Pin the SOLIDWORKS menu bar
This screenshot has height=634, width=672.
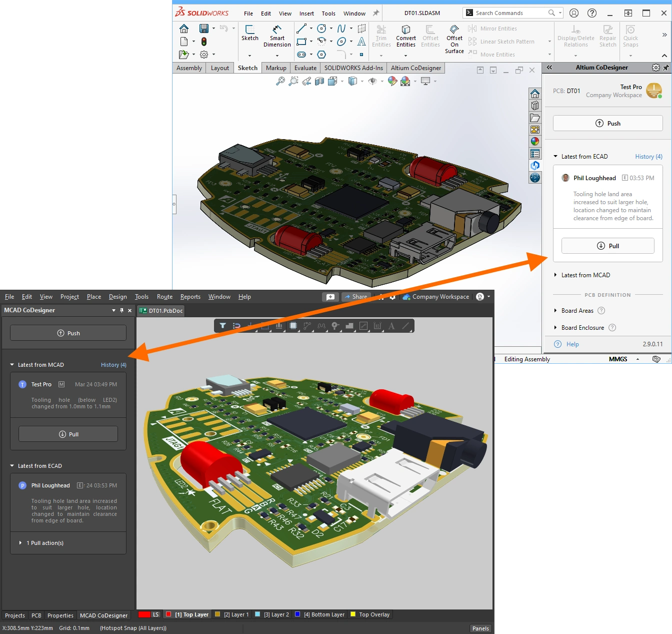coord(376,13)
